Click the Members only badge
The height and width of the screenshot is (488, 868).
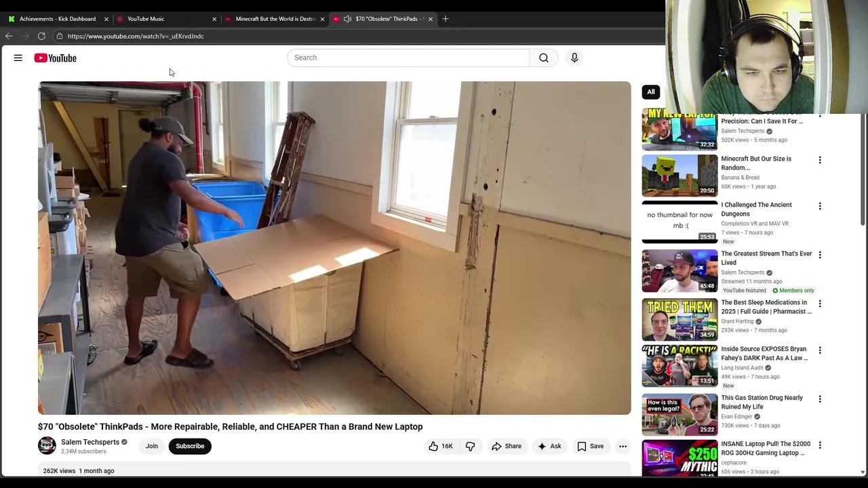(793, 290)
